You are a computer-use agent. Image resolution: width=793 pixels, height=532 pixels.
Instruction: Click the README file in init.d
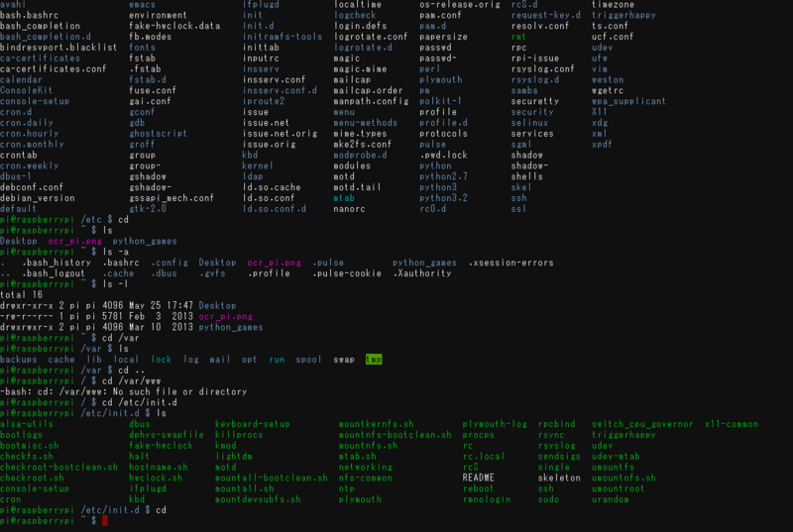click(x=479, y=478)
